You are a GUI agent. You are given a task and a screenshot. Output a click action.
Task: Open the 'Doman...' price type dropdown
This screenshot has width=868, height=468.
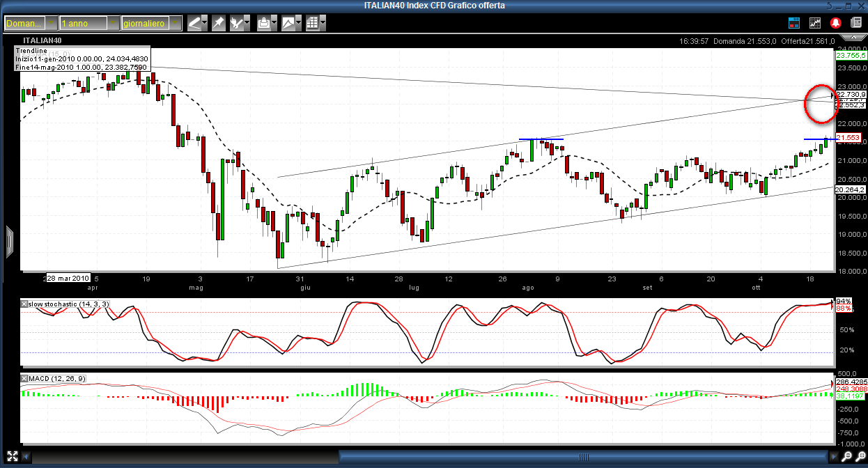coord(30,23)
